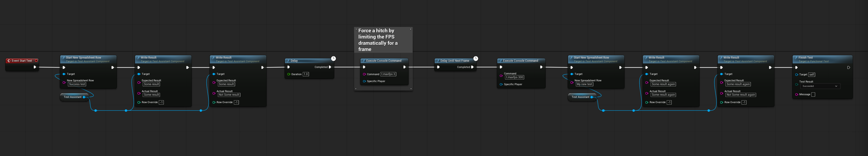Image resolution: width=868 pixels, height=156 pixels.
Task: Click Completed pin on Delay Until Next Frame
Action: point(472,67)
